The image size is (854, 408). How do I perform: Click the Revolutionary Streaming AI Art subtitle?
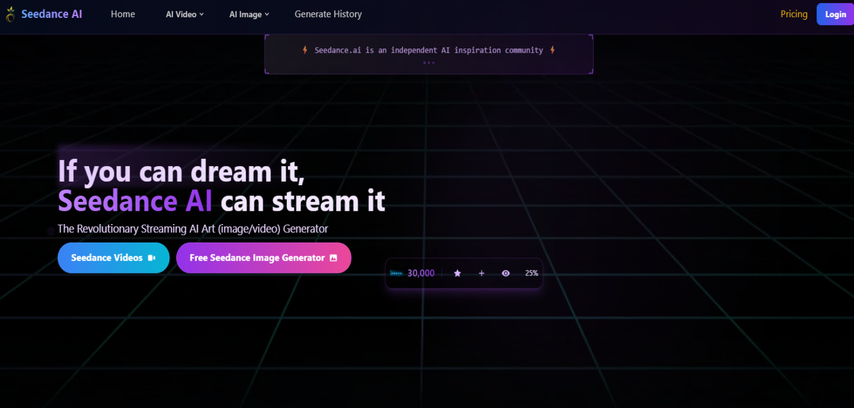[193, 229]
